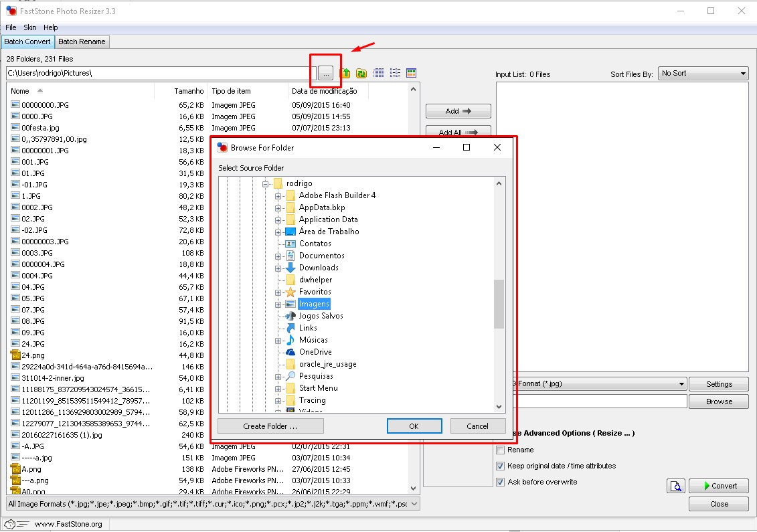
Task: Expand the Start Menu folder node
Action: click(x=278, y=389)
